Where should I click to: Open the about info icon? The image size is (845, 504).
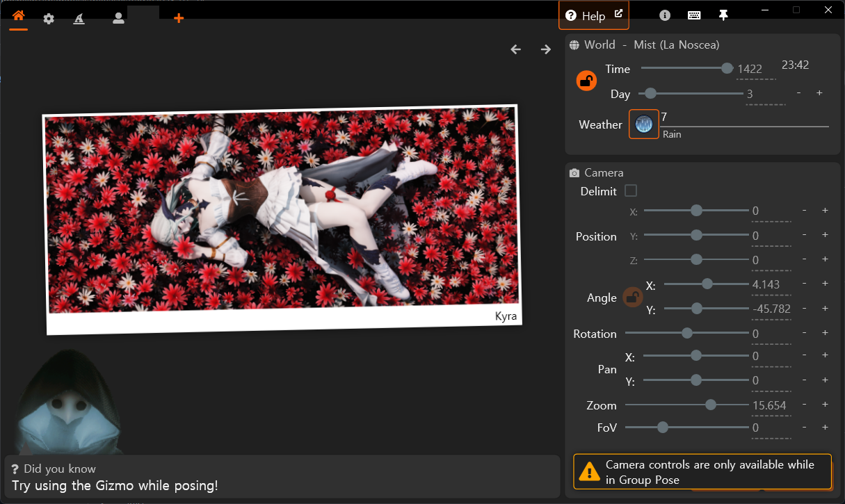(x=665, y=15)
